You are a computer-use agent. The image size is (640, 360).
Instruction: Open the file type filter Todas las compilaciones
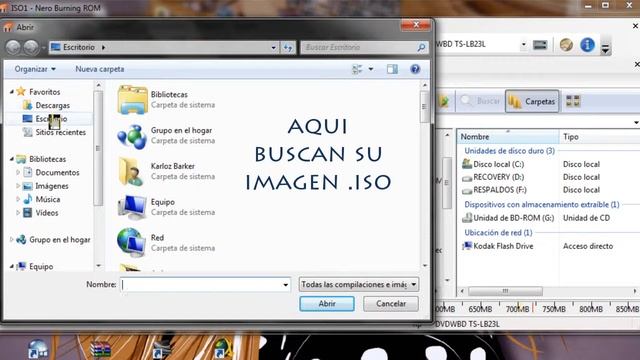pos(359,284)
